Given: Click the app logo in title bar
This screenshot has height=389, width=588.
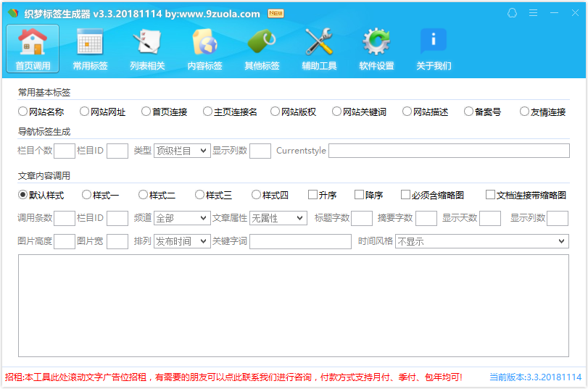Looking at the screenshot, I should click(13, 14).
